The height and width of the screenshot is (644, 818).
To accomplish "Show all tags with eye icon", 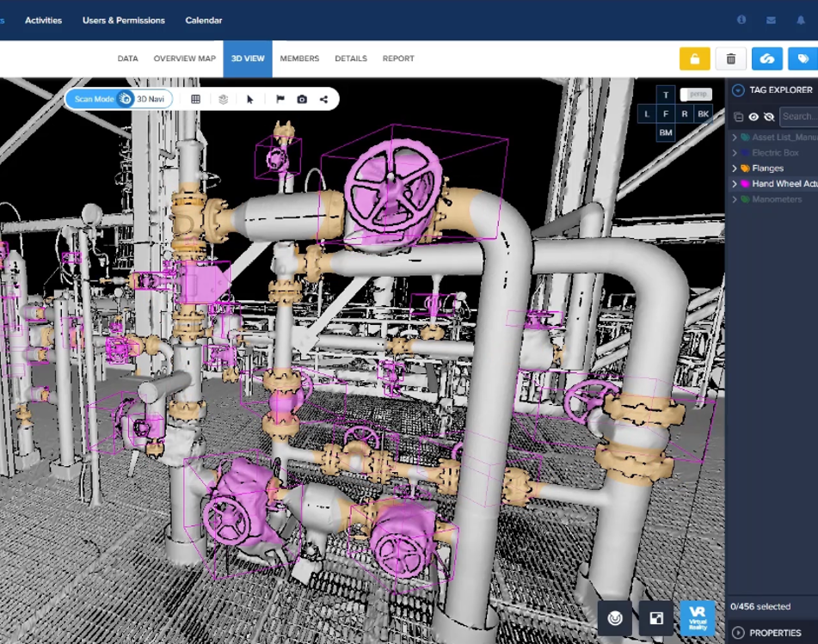I will (x=753, y=117).
